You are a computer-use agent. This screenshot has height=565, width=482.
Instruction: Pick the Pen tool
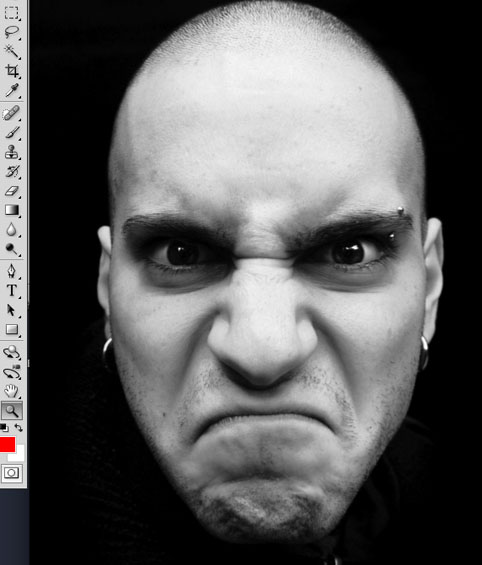pyautogui.click(x=12, y=271)
